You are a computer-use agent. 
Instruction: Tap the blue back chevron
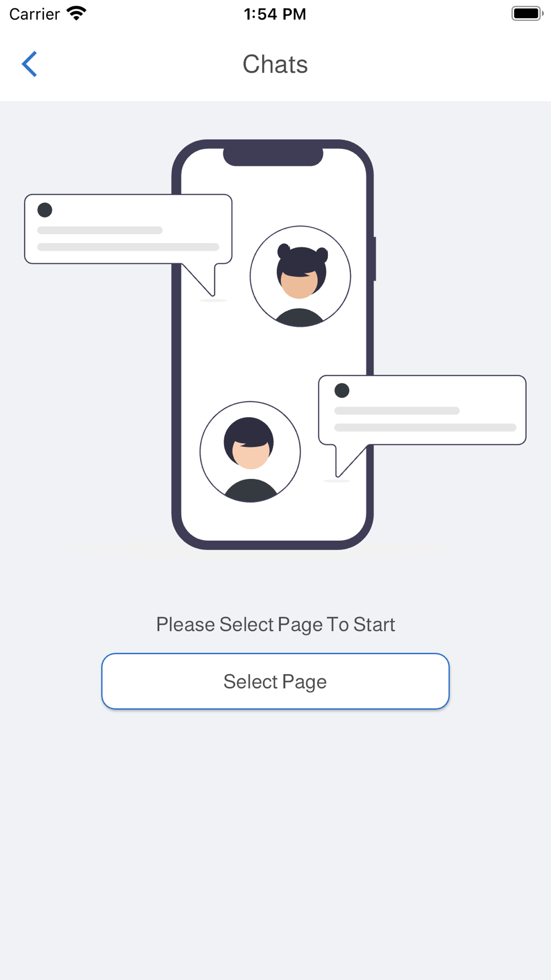(x=30, y=64)
